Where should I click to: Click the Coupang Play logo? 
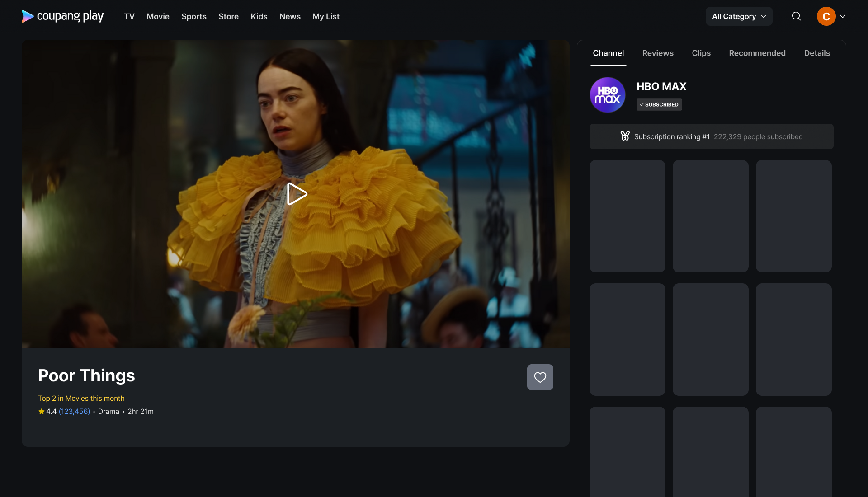tap(62, 16)
